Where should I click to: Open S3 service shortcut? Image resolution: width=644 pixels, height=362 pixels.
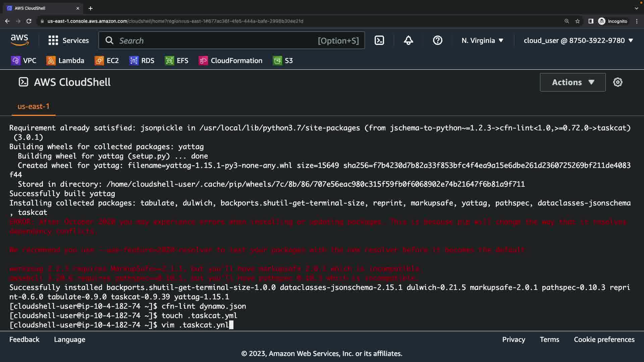point(283,61)
